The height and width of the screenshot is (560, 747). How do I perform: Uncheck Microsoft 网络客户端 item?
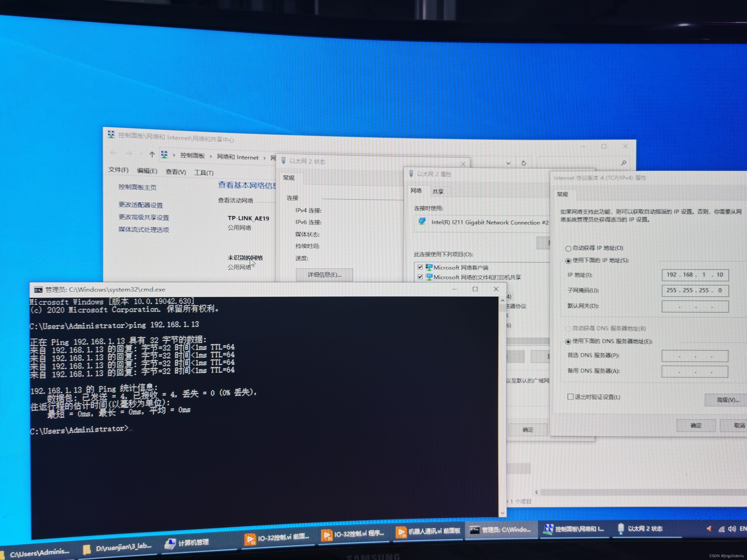(420, 267)
